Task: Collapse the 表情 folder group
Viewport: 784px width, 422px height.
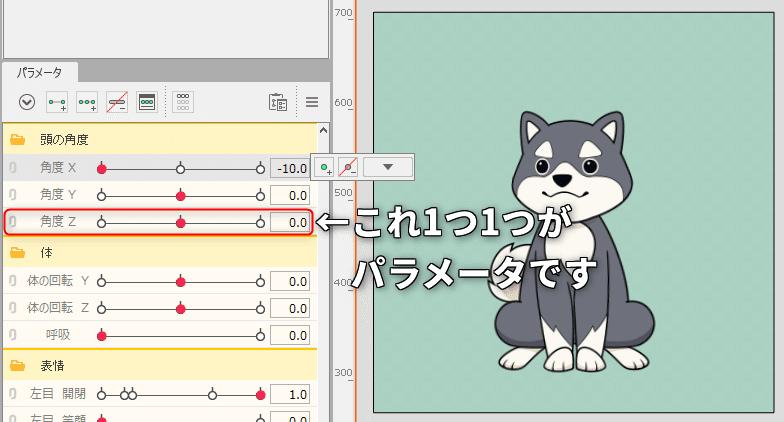Action: 18,366
